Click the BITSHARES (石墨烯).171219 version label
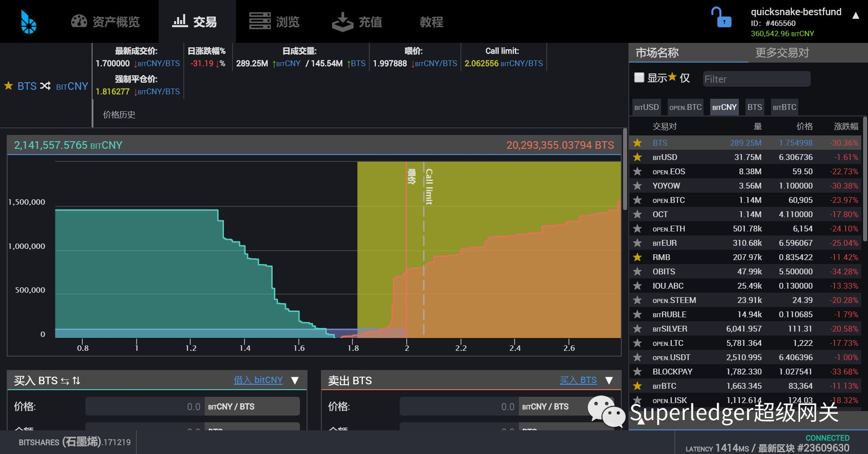 tap(75, 442)
